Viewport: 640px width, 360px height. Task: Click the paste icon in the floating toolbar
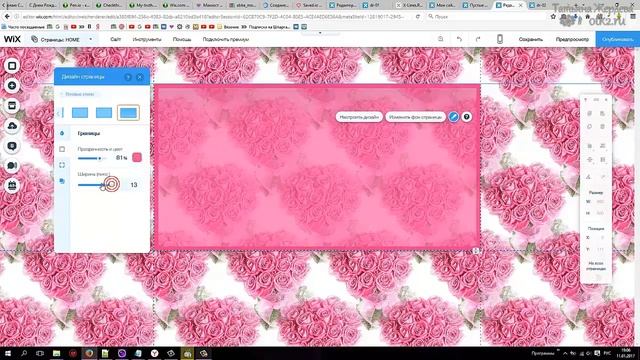(602, 113)
